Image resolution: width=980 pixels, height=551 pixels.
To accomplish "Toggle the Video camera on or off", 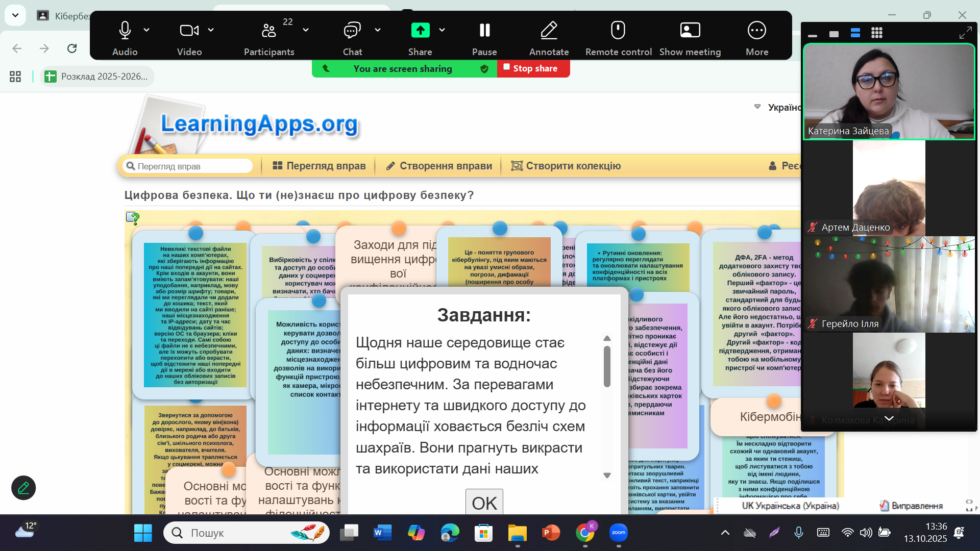I will [189, 31].
